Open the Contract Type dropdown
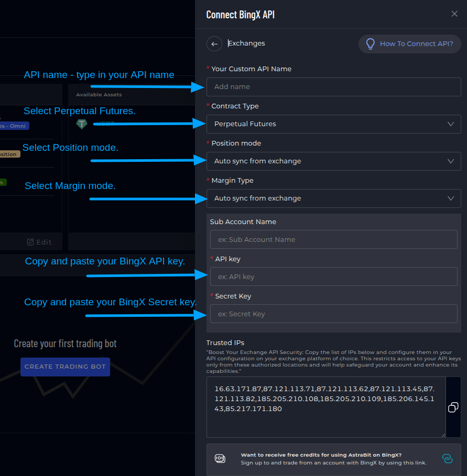The width and height of the screenshot is (467, 476). [333, 124]
